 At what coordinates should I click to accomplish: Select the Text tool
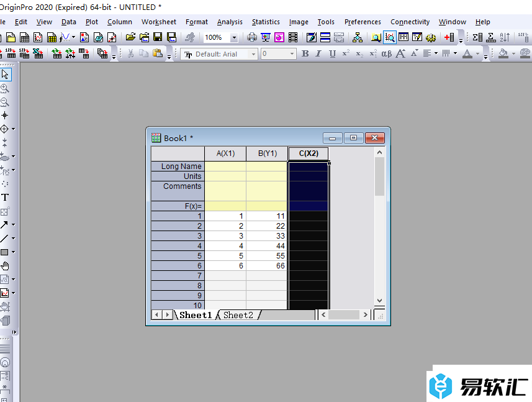tap(5, 197)
